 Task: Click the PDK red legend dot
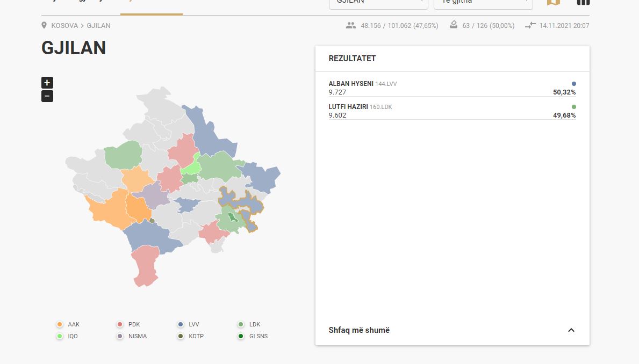tap(120, 324)
